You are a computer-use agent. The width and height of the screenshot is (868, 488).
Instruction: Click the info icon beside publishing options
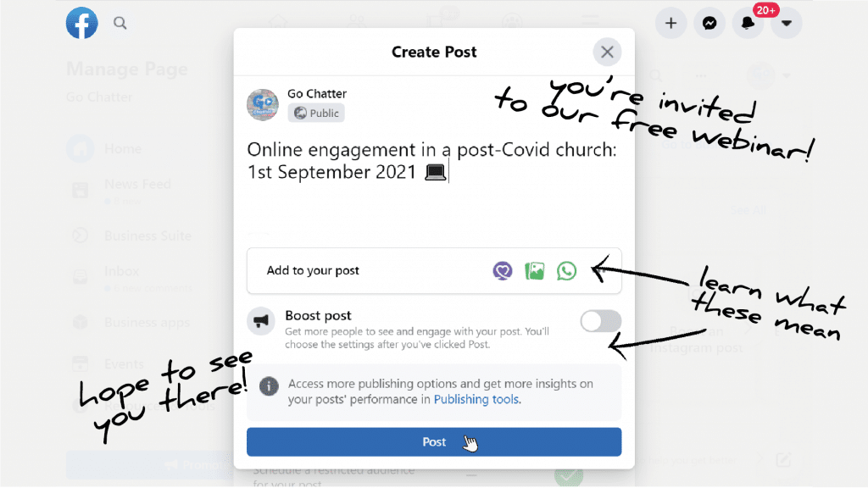click(269, 385)
